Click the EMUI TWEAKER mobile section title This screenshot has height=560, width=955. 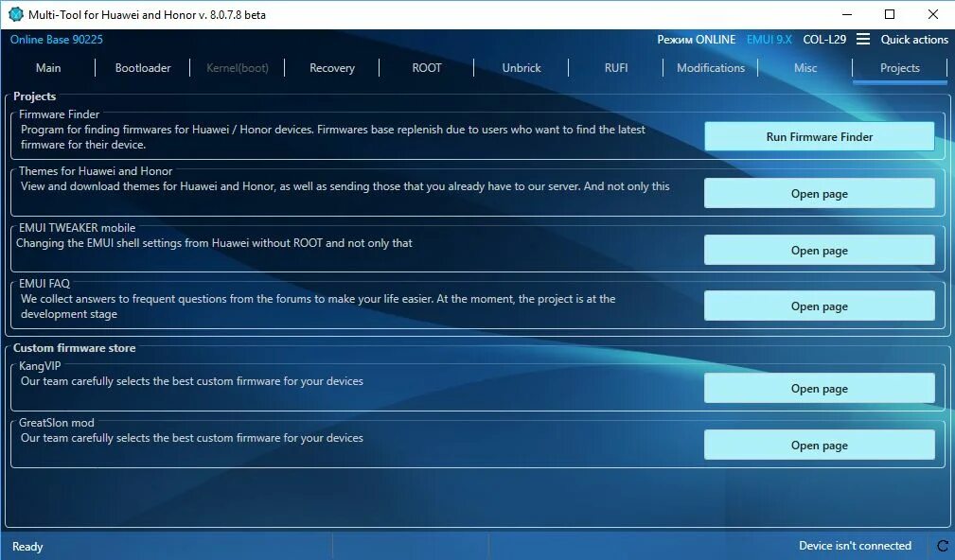click(x=78, y=228)
